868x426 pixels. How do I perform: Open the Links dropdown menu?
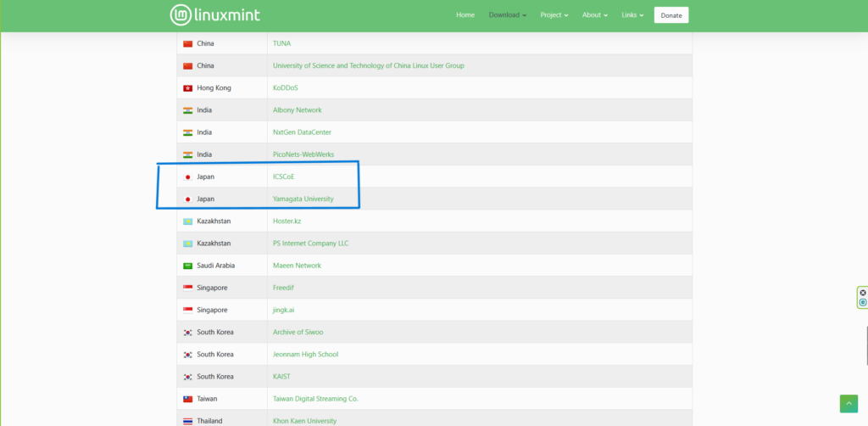632,15
